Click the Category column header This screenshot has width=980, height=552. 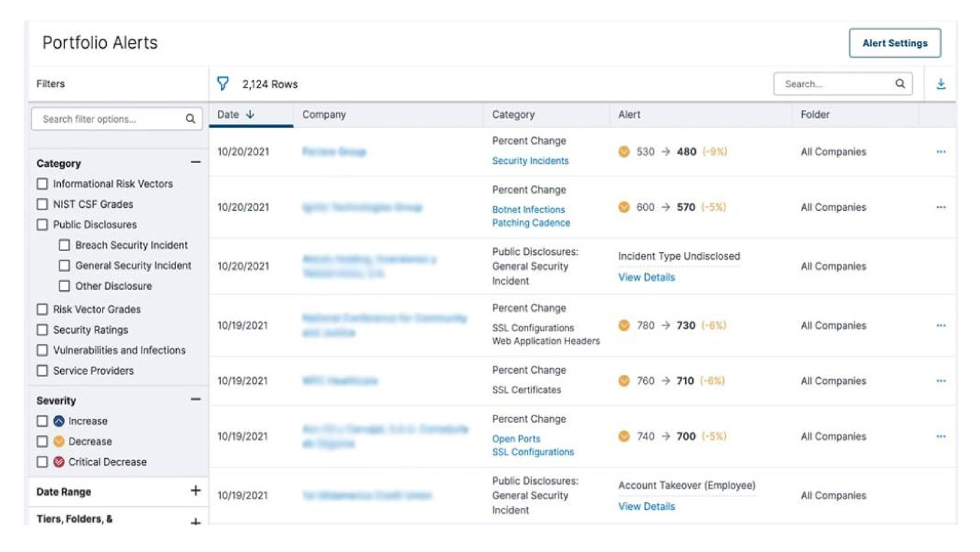click(513, 115)
